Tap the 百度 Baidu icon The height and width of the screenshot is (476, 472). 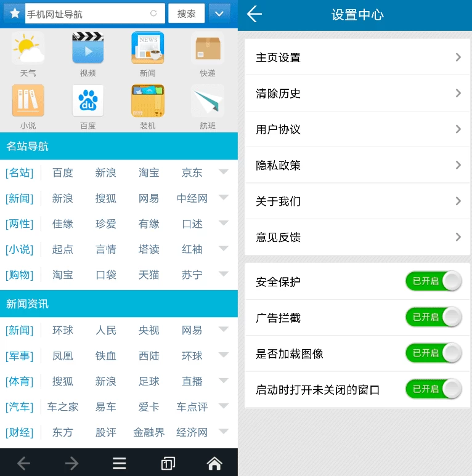(x=87, y=101)
